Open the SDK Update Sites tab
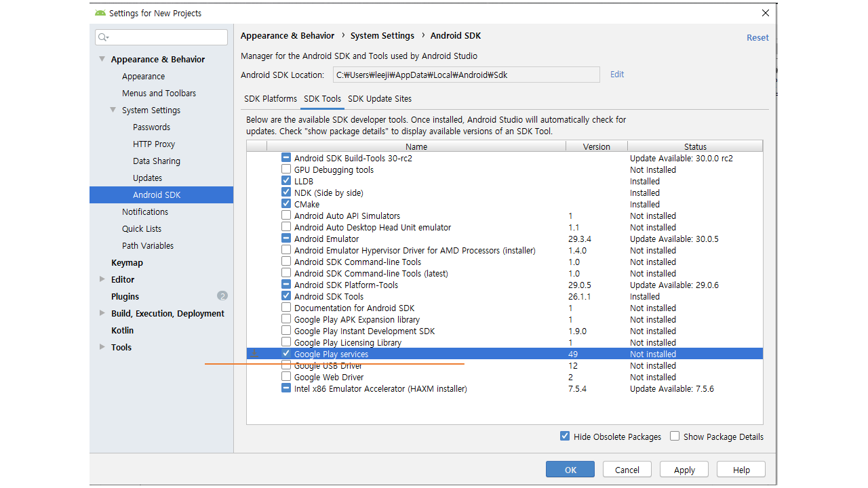The width and height of the screenshot is (868, 488). coord(380,99)
